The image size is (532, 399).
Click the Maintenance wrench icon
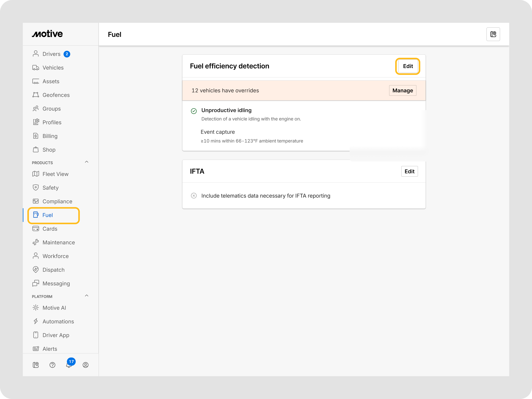click(x=36, y=242)
